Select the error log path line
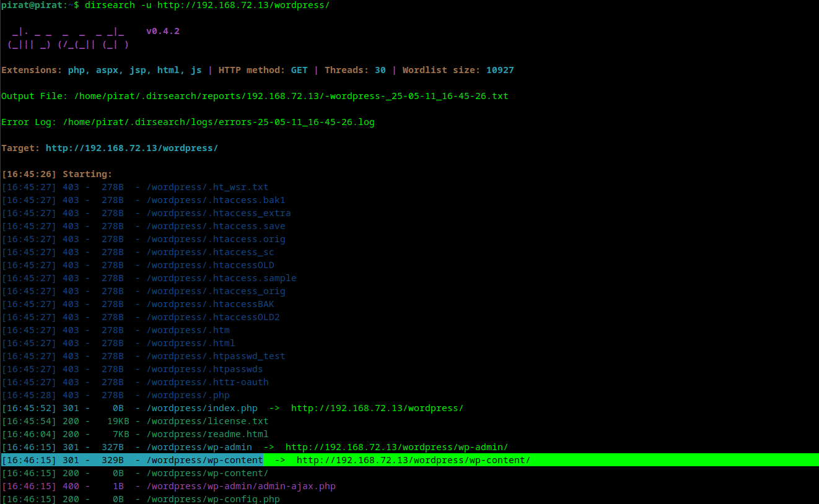This screenshot has width=819, height=504. tap(217, 122)
